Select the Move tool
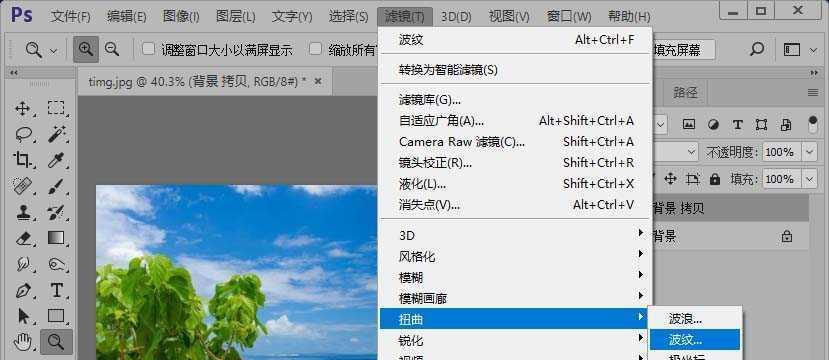This screenshot has height=360, width=829. 23,109
